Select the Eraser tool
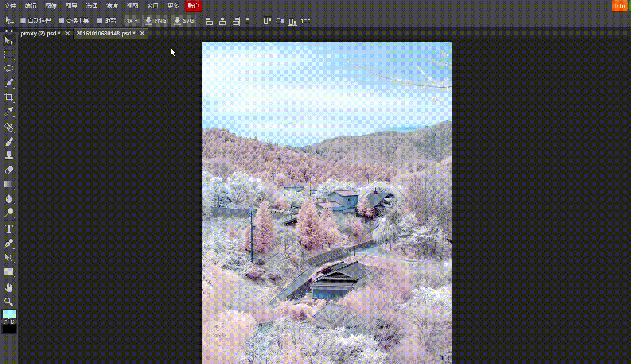Image resolution: width=631 pixels, height=364 pixels. (x=9, y=170)
